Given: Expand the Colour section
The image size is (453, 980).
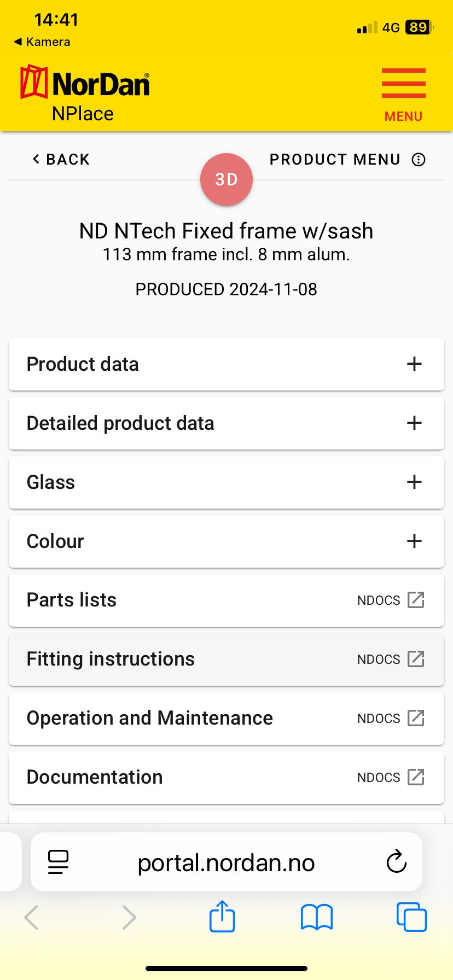Looking at the screenshot, I should [414, 541].
